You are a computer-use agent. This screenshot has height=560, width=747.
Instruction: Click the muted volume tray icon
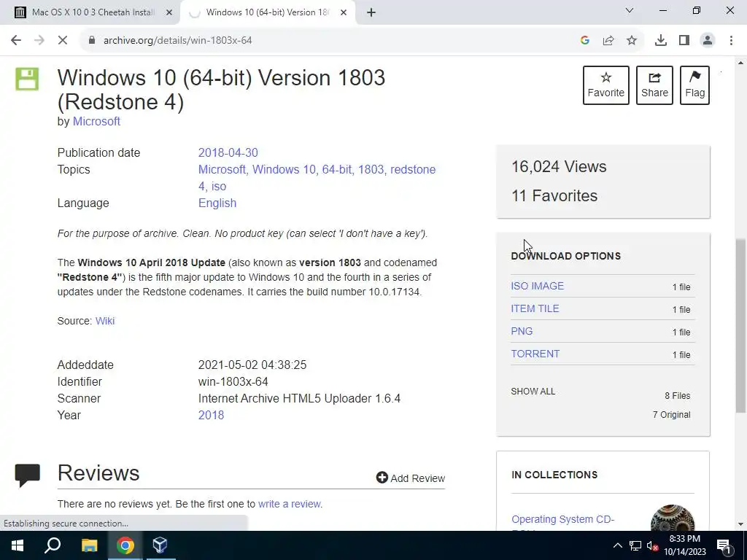click(652, 546)
